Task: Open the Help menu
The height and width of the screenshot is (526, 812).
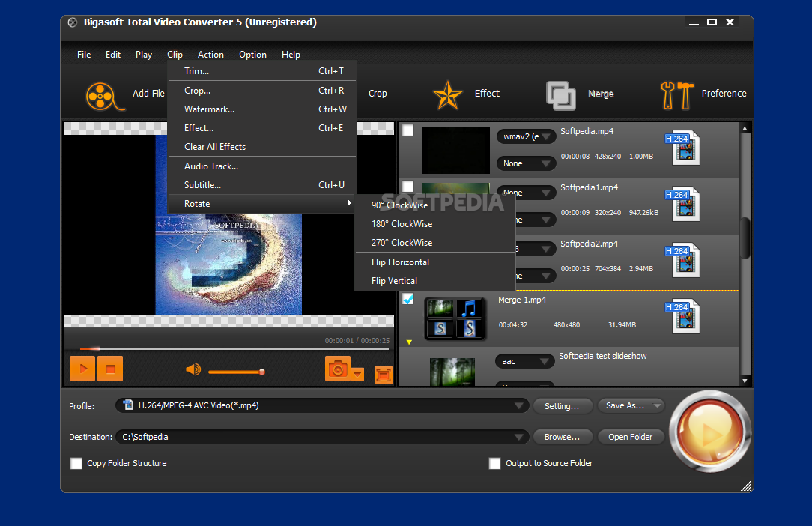Action: coord(291,55)
